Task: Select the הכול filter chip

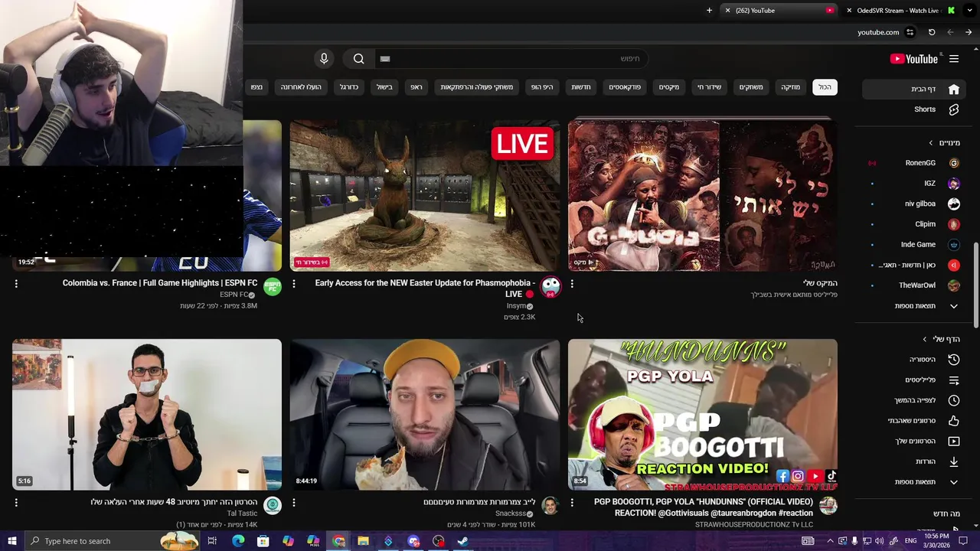Action: pos(825,87)
